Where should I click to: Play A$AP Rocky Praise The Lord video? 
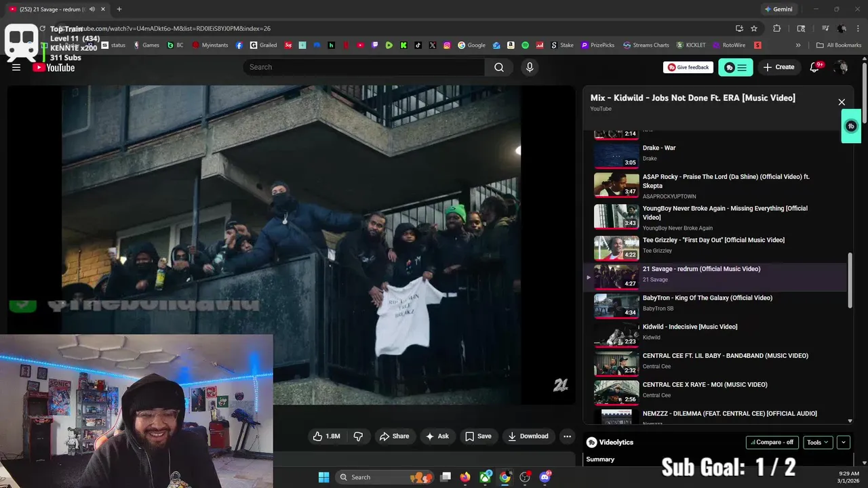[x=717, y=185]
